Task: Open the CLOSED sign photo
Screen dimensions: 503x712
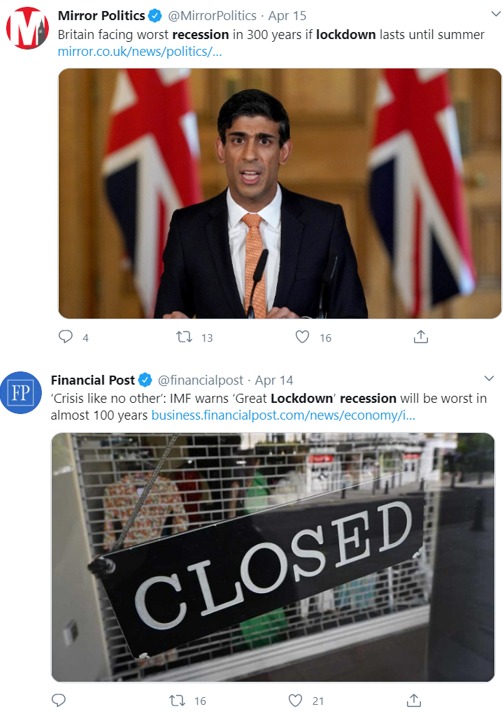Action: (273, 557)
